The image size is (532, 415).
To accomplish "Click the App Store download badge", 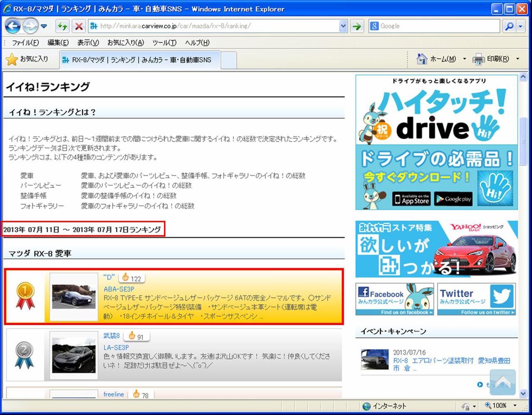I will click(411, 199).
